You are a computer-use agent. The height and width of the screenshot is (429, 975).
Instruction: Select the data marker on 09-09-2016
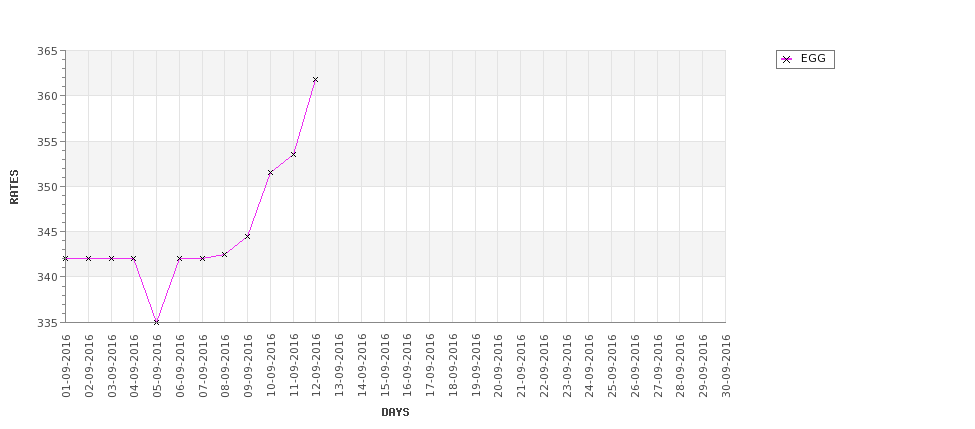pyautogui.click(x=247, y=236)
